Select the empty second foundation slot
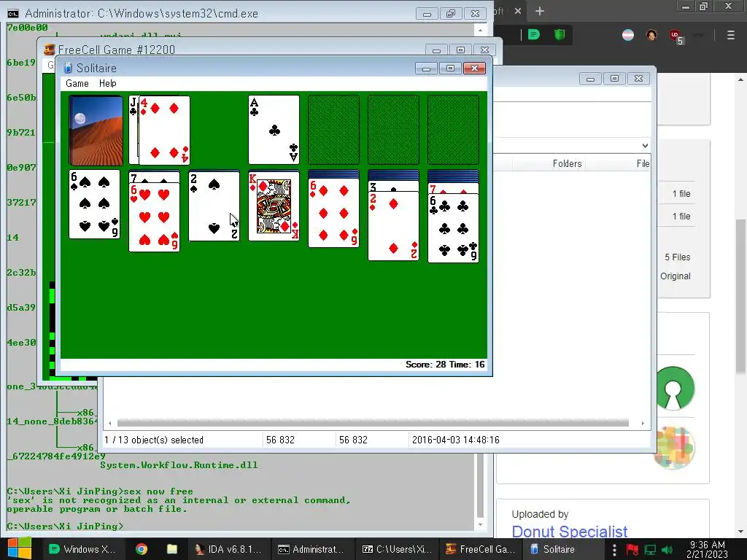The image size is (747, 560). (333, 130)
